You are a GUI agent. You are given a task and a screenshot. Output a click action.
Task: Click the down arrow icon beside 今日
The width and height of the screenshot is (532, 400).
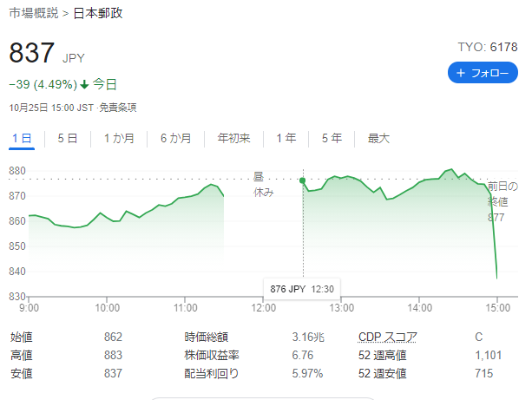84,84
